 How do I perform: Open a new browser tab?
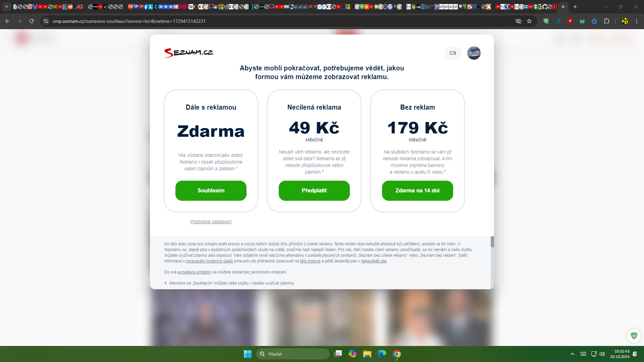575,7
